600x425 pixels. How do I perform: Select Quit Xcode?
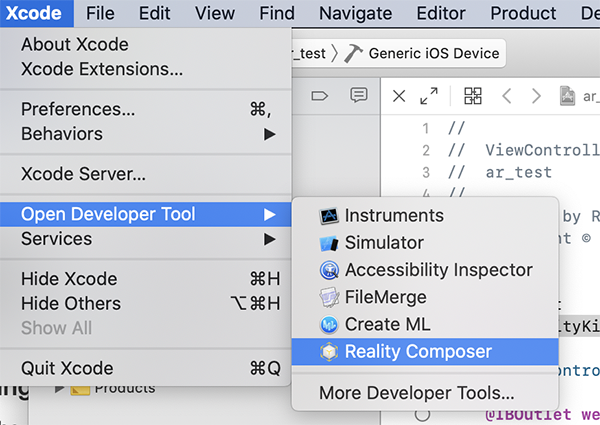click(67, 368)
